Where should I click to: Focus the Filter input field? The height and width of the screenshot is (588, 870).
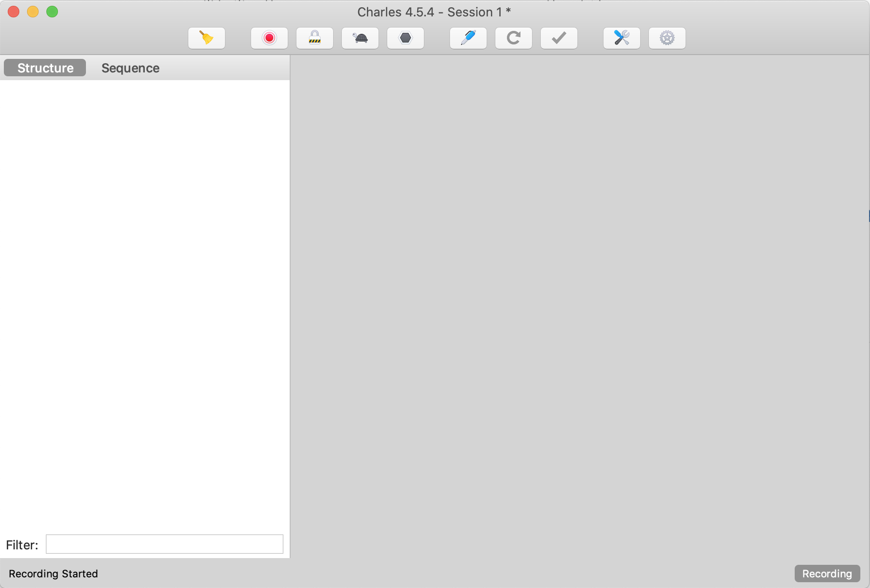click(165, 544)
